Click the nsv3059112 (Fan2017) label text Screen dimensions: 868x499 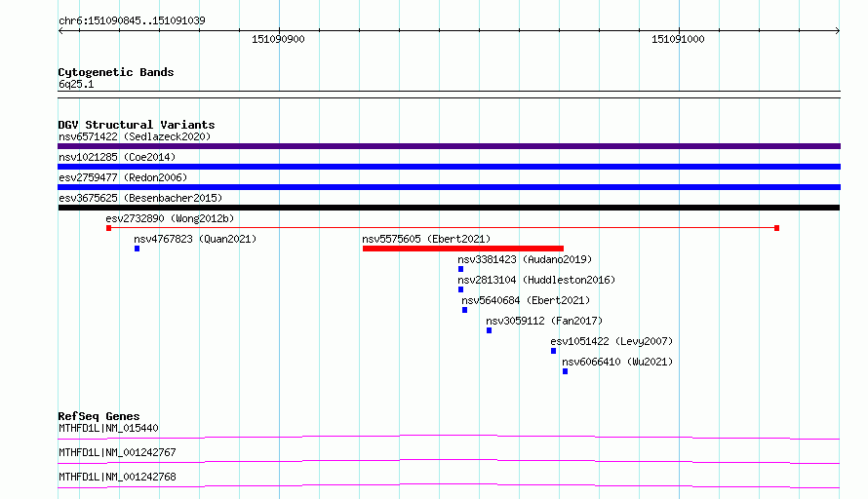544,321
